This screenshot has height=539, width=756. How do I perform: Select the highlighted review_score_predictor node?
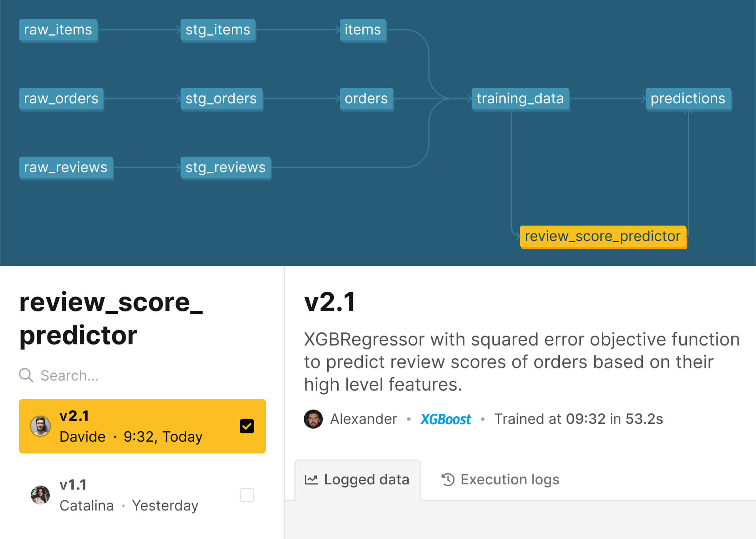603,237
